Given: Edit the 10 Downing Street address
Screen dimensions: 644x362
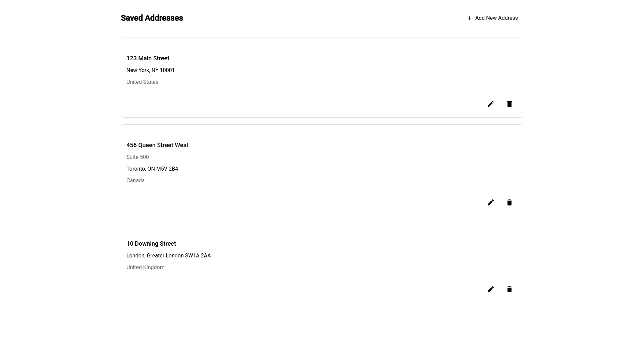Looking at the screenshot, I should (491, 289).
